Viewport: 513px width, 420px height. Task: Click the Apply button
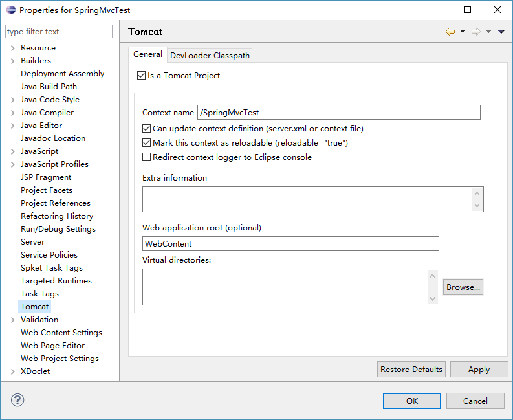tap(479, 370)
